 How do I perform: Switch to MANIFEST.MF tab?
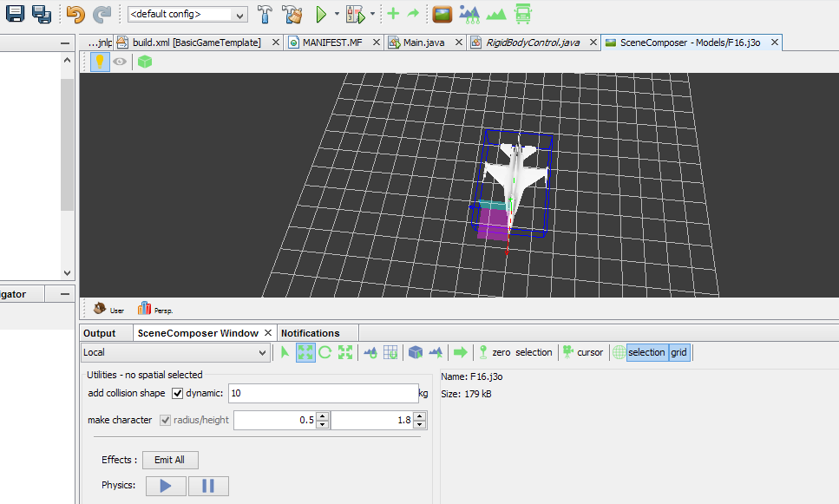332,43
